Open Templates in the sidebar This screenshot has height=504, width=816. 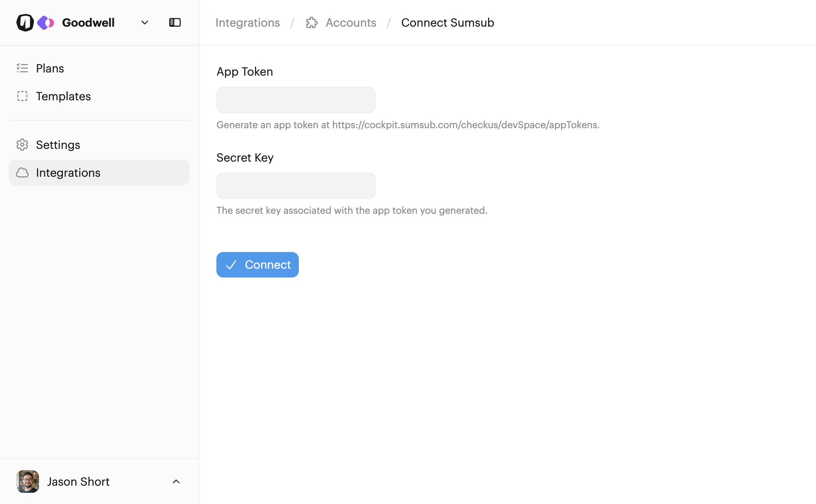(x=63, y=96)
